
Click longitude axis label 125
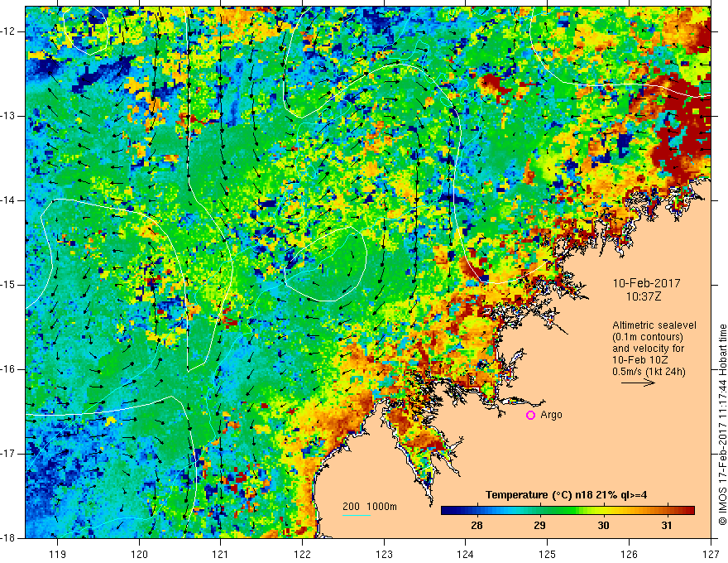(x=548, y=554)
